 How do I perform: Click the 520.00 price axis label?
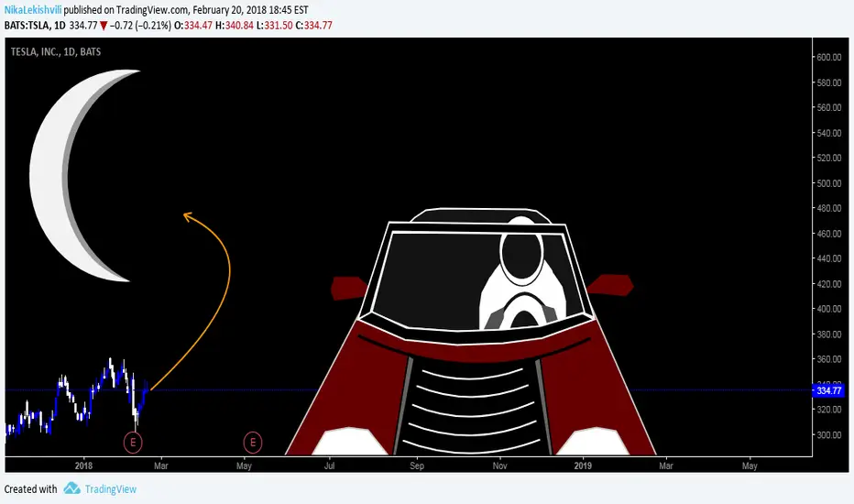point(829,158)
